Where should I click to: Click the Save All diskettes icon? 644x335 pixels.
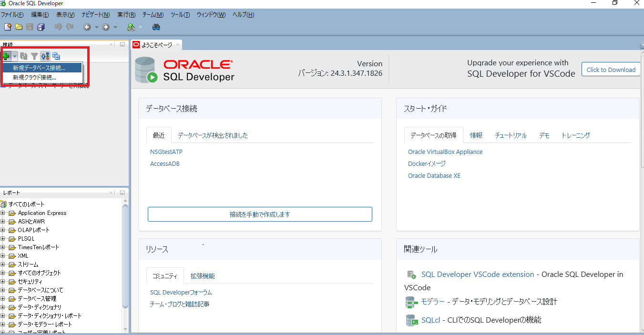(x=41, y=27)
